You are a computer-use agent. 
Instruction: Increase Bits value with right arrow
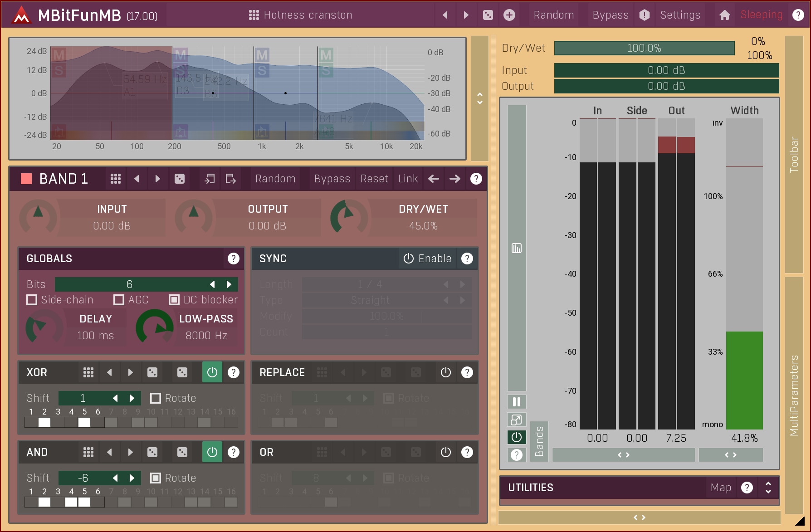coord(229,284)
